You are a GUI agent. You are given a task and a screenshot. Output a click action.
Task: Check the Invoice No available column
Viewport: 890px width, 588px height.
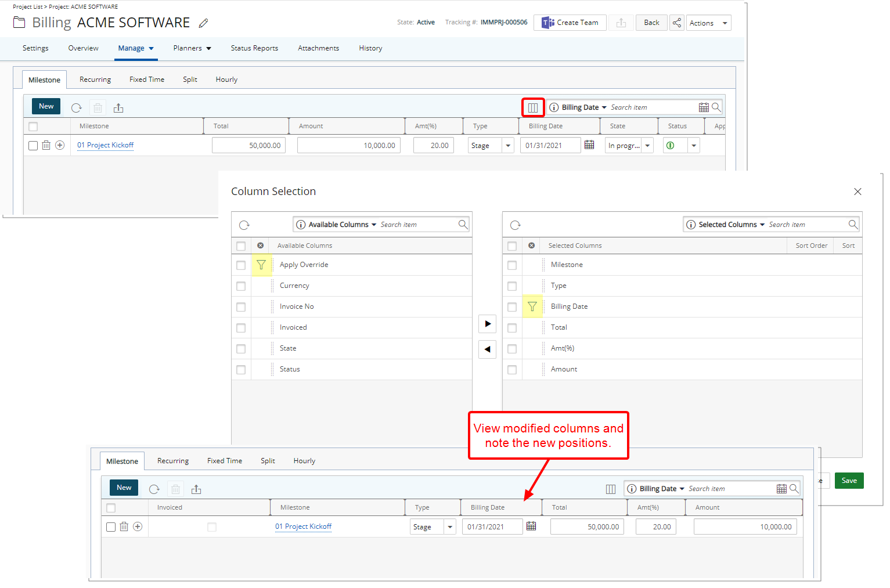[x=241, y=307]
